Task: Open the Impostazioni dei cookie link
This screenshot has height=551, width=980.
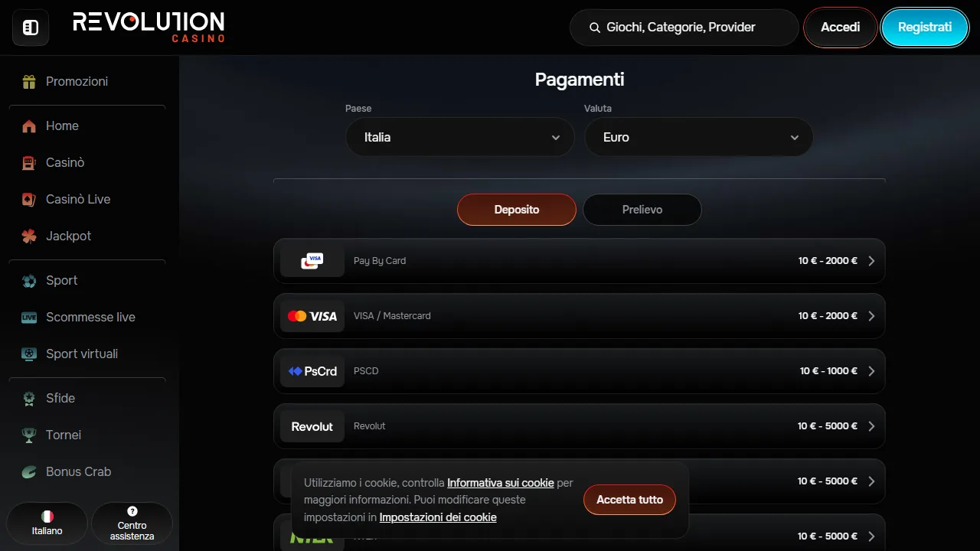Action: coord(438,517)
